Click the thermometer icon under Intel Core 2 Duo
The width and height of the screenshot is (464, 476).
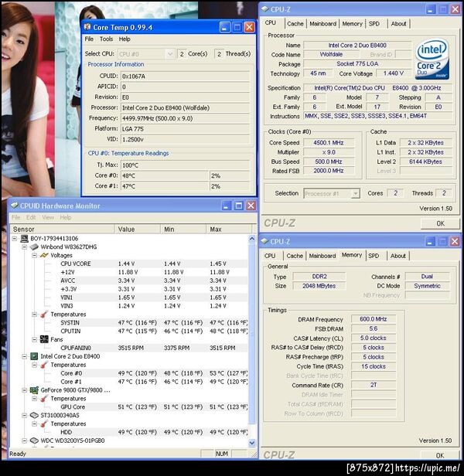(x=44, y=365)
